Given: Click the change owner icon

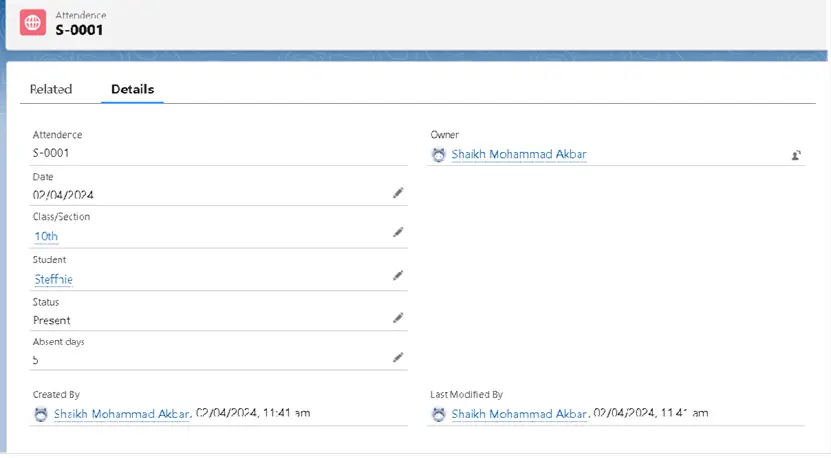Looking at the screenshot, I should pos(796,155).
